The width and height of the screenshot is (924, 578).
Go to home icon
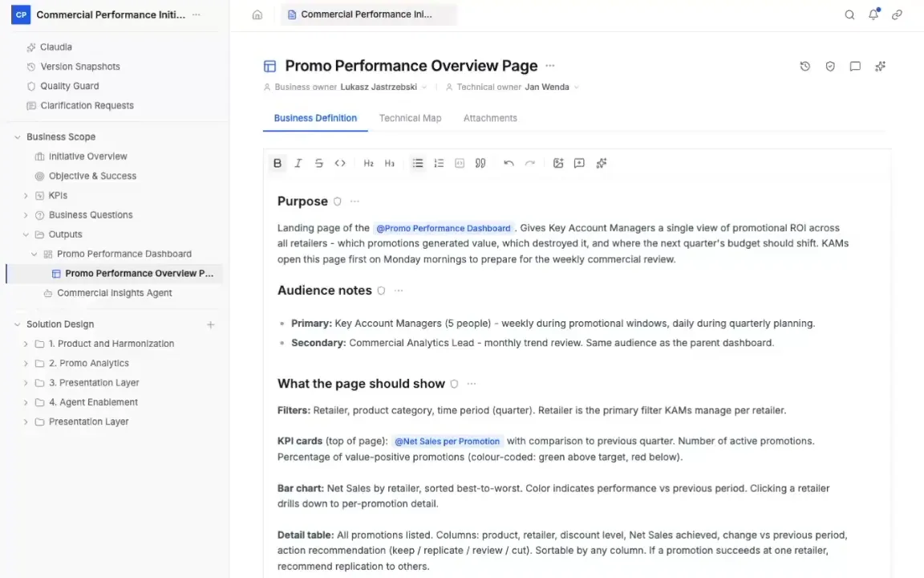click(x=257, y=14)
